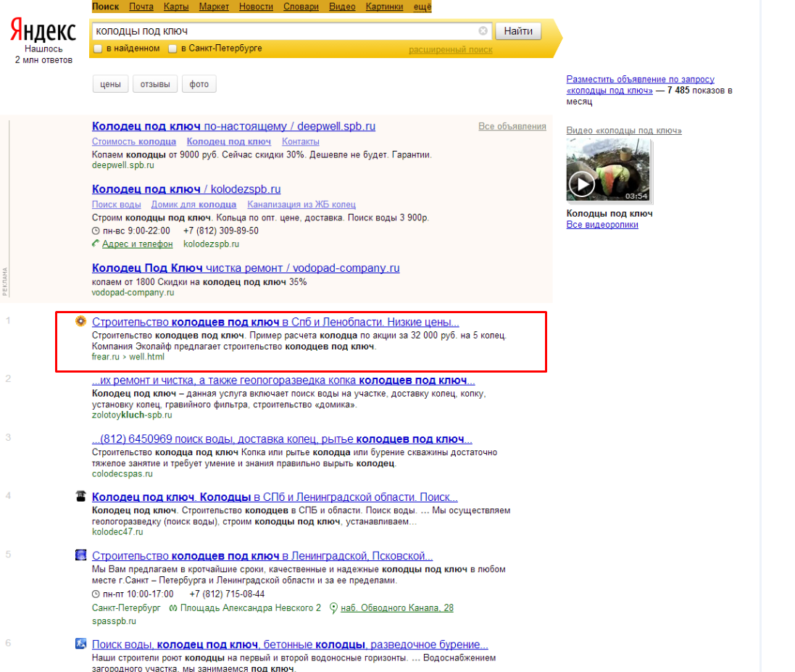
Task: Open 'Поиск воды, колодец под ключ, бетонные' result
Action: [290, 644]
